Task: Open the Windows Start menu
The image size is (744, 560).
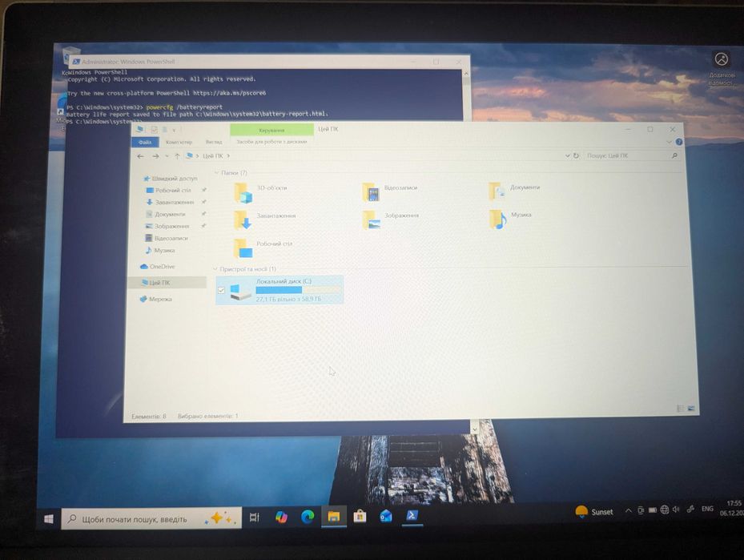Action: point(48,519)
